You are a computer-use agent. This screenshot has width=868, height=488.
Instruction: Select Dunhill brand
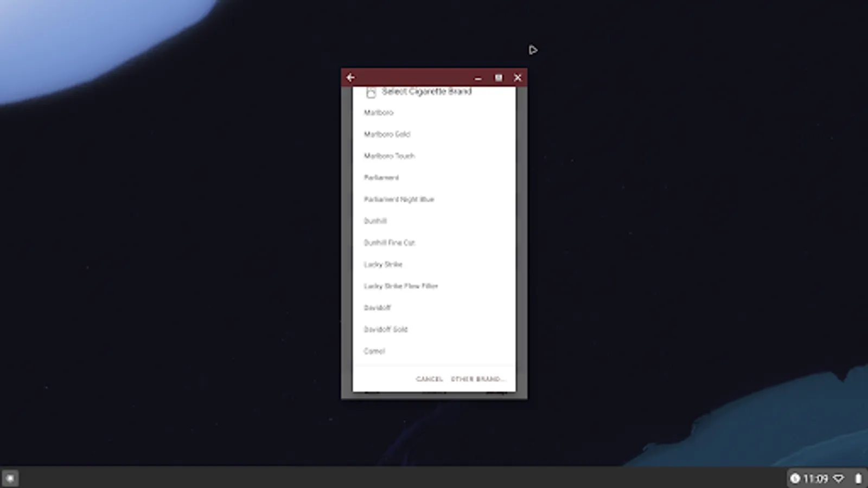point(434,221)
